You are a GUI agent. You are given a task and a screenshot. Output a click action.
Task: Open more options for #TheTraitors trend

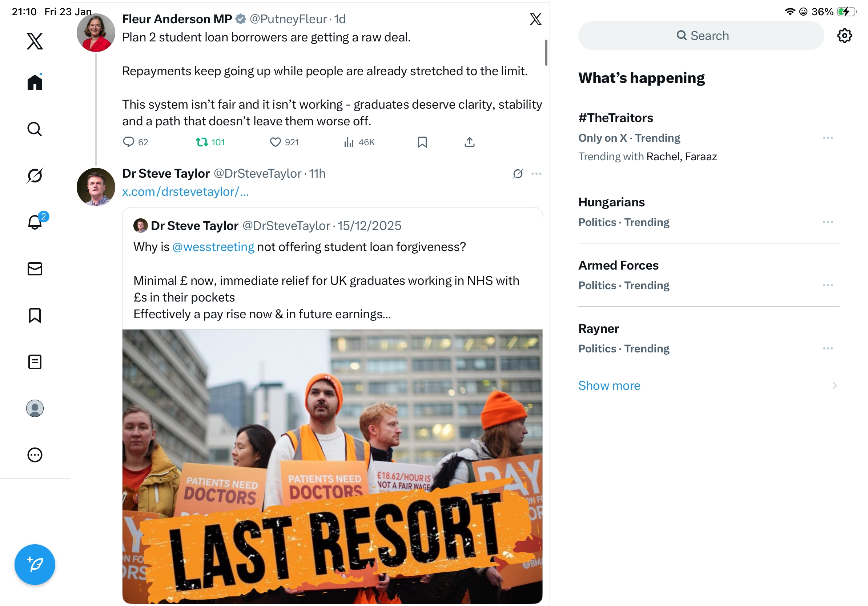pos(828,138)
